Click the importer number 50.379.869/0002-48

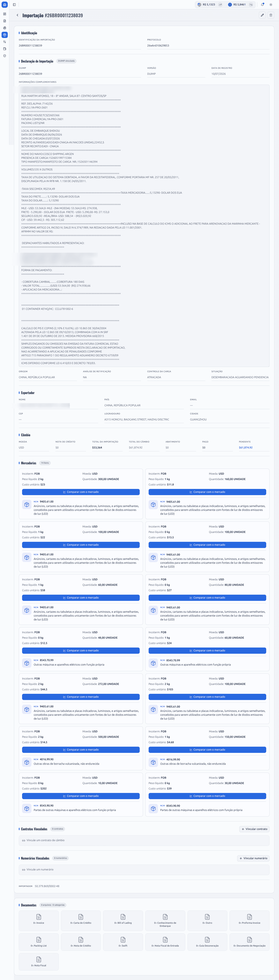point(47,886)
